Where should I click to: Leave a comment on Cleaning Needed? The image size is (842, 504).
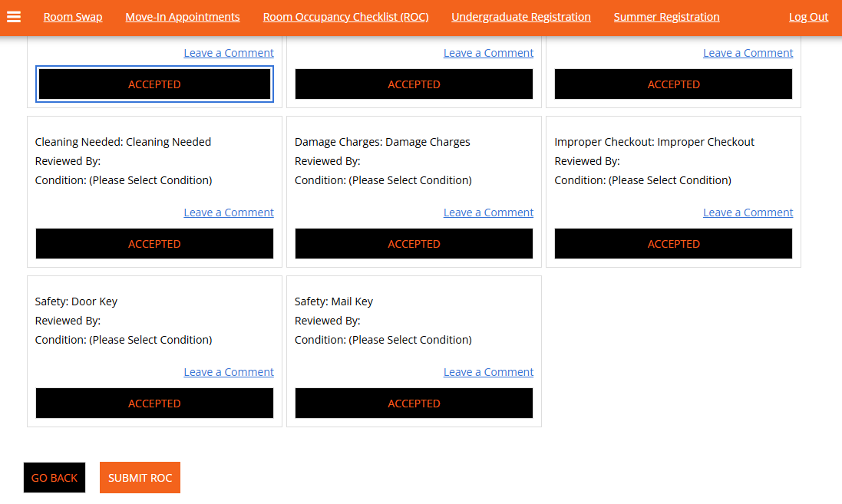229,212
